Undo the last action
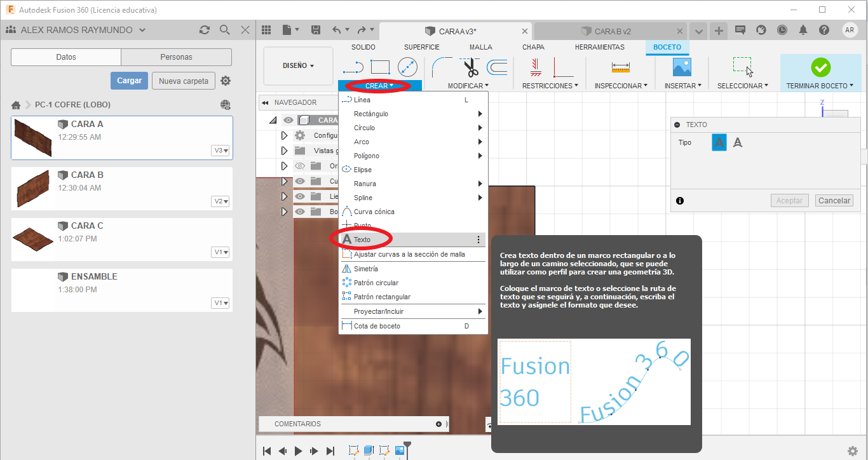The height and width of the screenshot is (460, 868). tap(337, 30)
